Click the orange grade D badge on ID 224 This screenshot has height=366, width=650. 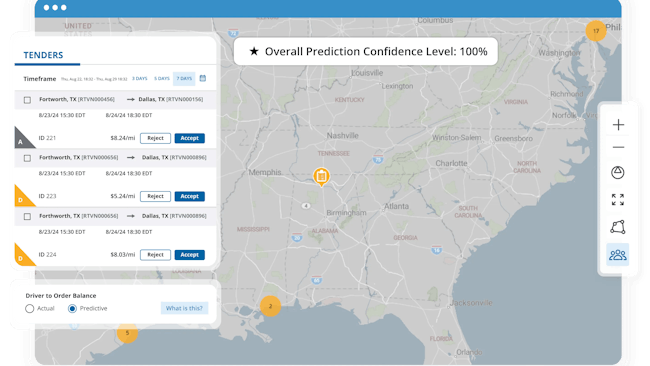[x=22, y=256]
